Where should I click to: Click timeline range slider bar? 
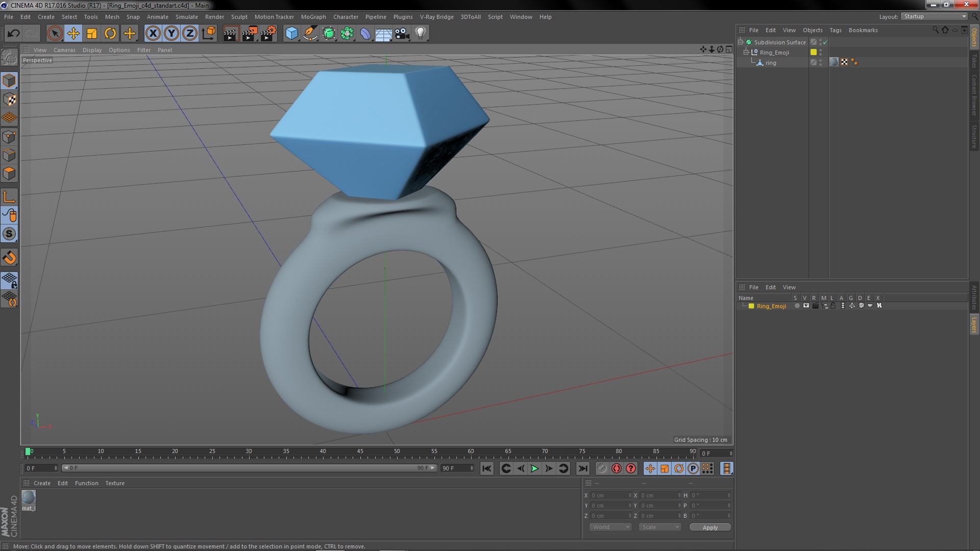coord(250,468)
